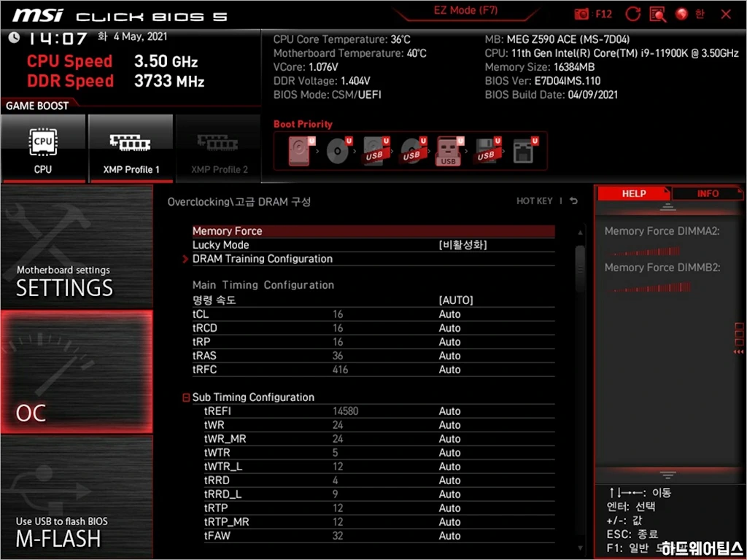The width and height of the screenshot is (747, 560).
Task: Select the optical disc boot device icon
Action: coord(338,152)
